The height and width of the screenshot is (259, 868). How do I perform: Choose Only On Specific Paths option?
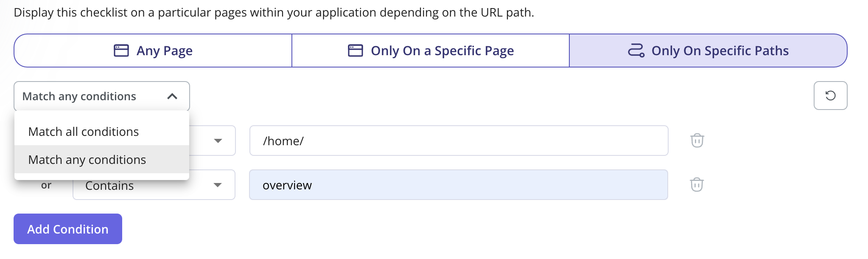[708, 51]
